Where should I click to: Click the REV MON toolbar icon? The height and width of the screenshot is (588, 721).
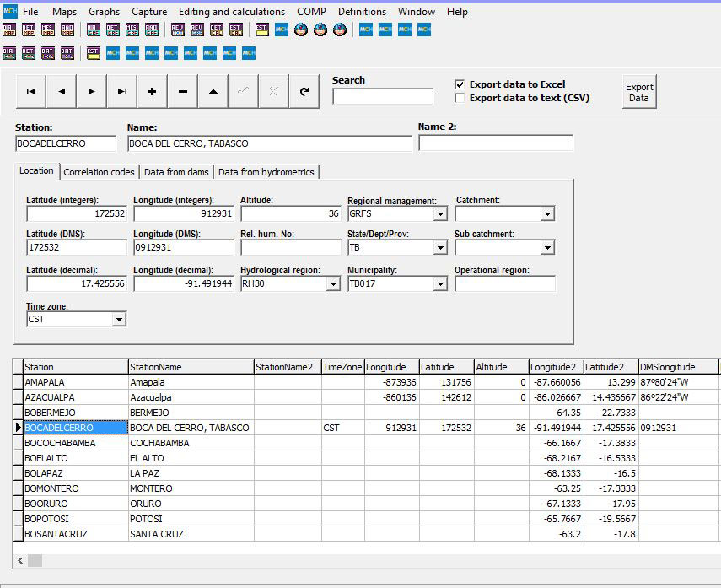177,30
